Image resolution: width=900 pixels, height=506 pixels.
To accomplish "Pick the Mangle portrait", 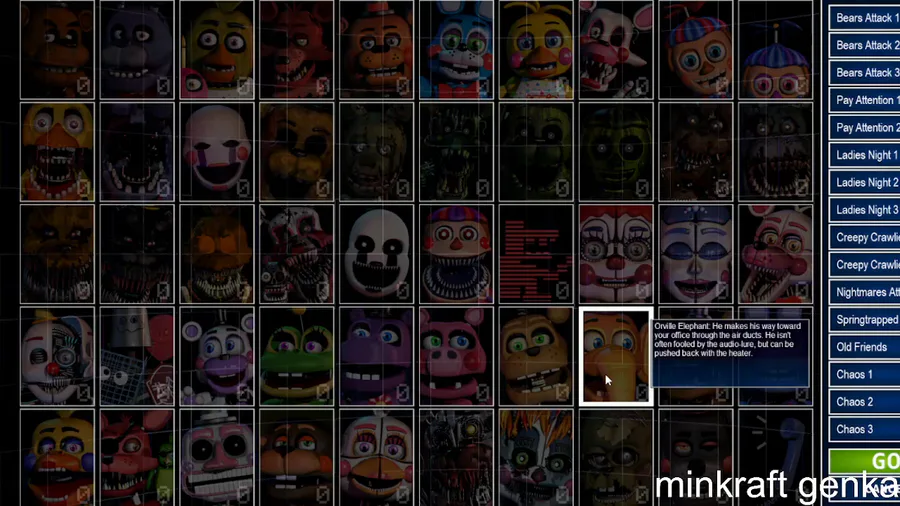I will [x=615, y=49].
